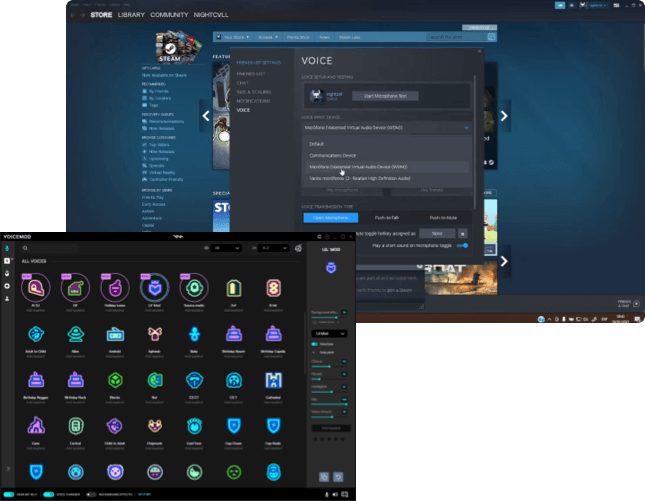Enable the Background Effects switch
Screen dimensions: 645x501
[92, 494]
